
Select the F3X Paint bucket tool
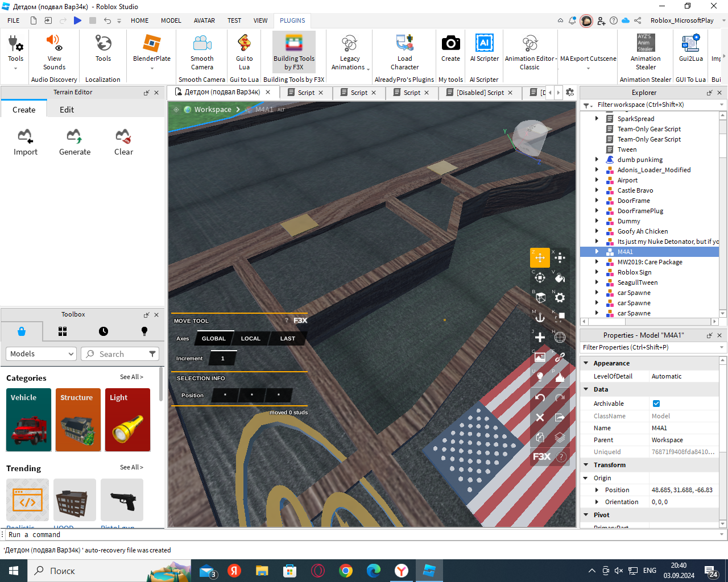point(560,277)
